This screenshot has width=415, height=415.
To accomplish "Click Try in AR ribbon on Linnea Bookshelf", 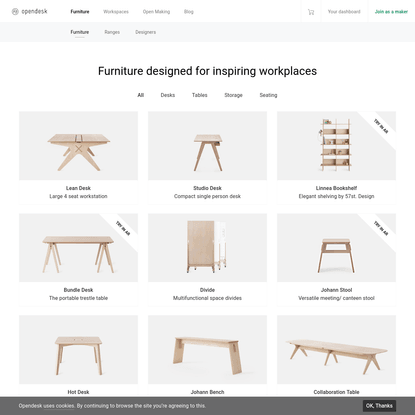I will pyautogui.click(x=381, y=126).
